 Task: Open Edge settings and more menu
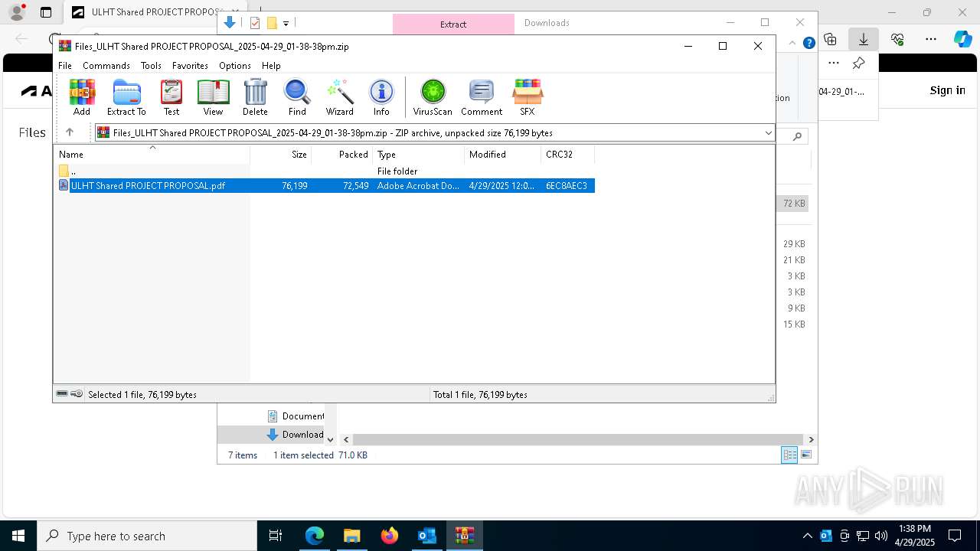tap(931, 39)
